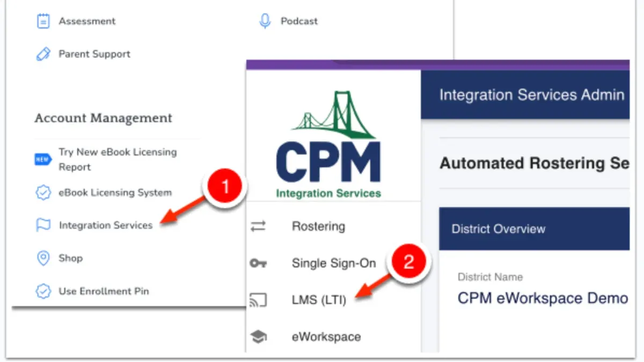
Task: Click the District Name label
Action: (490, 277)
